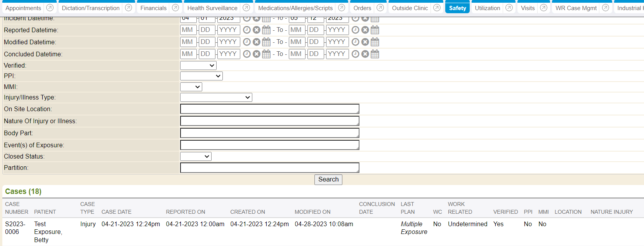
Task: Open the Injury/Illness Type dropdown
Action: pyautogui.click(x=216, y=98)
